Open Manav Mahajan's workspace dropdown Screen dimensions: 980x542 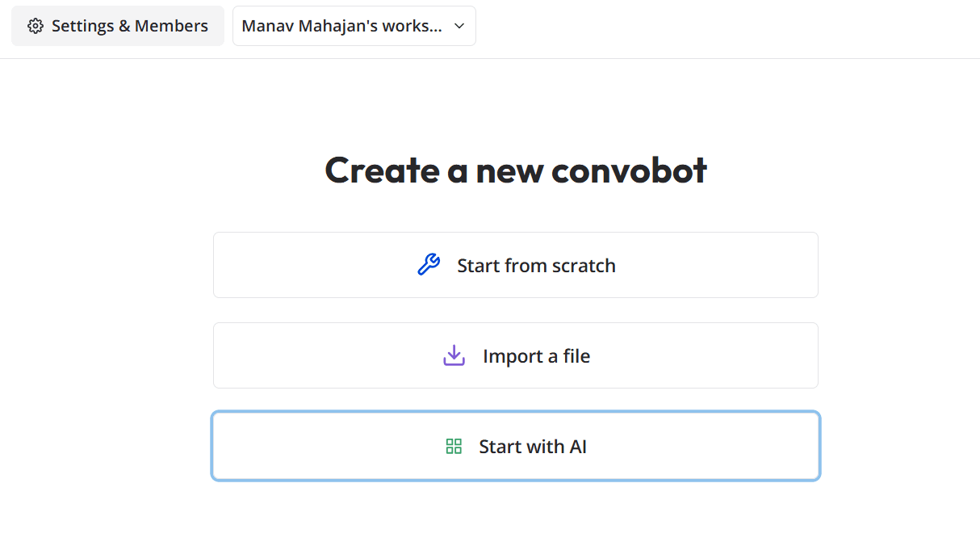coord(354,26)
